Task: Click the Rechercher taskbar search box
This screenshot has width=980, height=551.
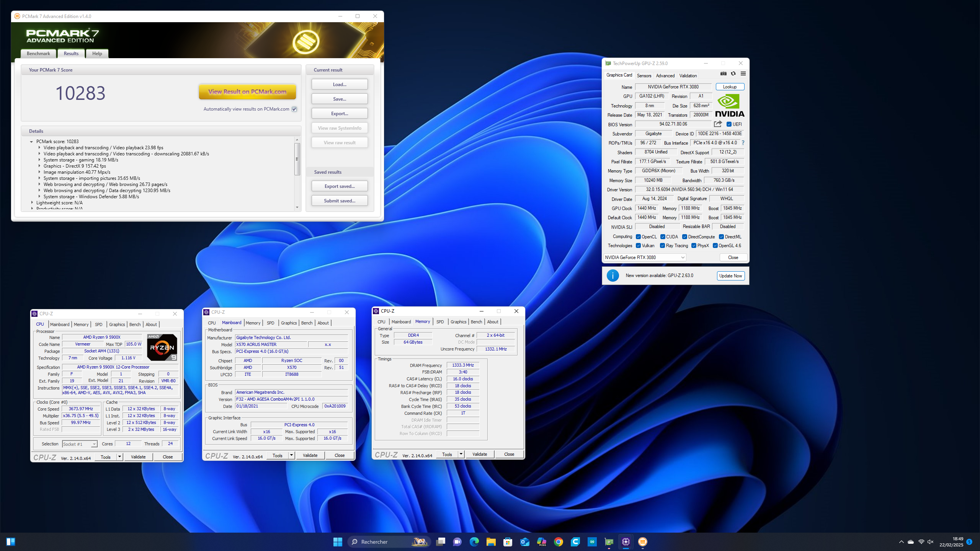Action: (x=389, y=542)
